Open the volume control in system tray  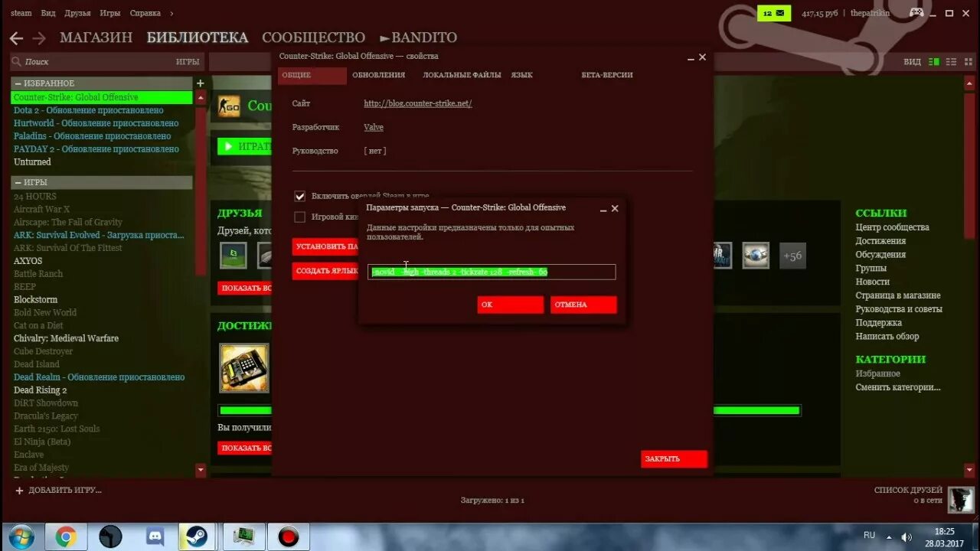[906, 537]
